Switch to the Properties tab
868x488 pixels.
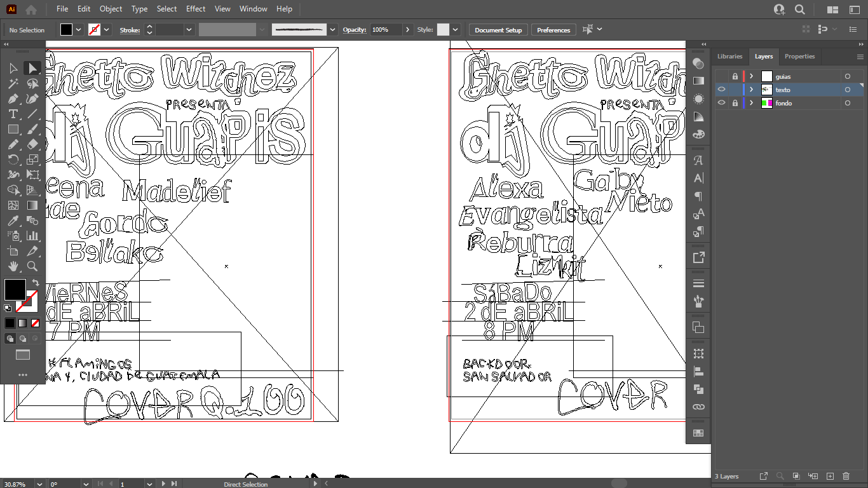click(x=799, y=57)
